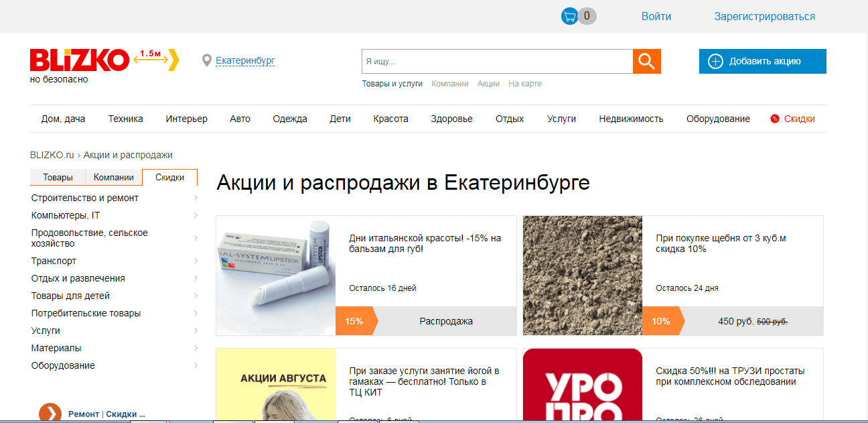The width and height of the screenshot is (868, 423).
Task: Open Оборудование top menu item
Action: 718,119
